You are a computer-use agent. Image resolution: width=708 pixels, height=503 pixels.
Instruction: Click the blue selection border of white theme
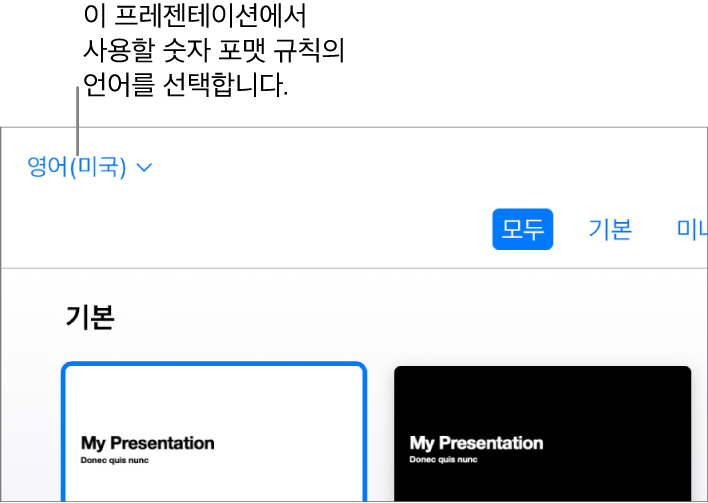[214, 365]
